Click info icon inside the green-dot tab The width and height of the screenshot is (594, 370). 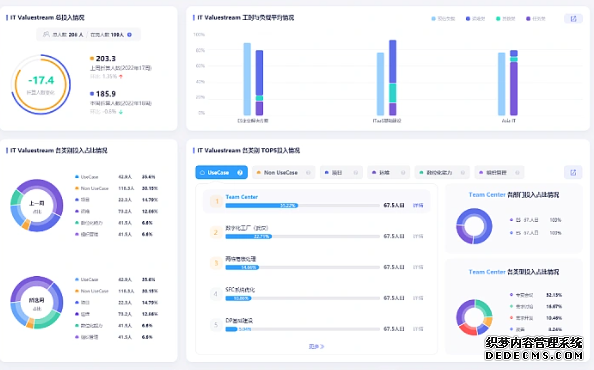[463, 173]
